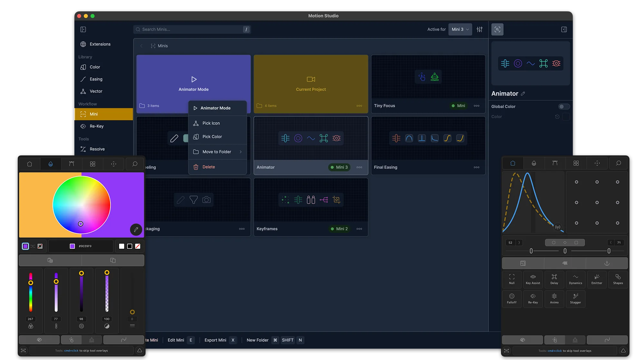Open Keyframes card options dots

click(359, 229)
